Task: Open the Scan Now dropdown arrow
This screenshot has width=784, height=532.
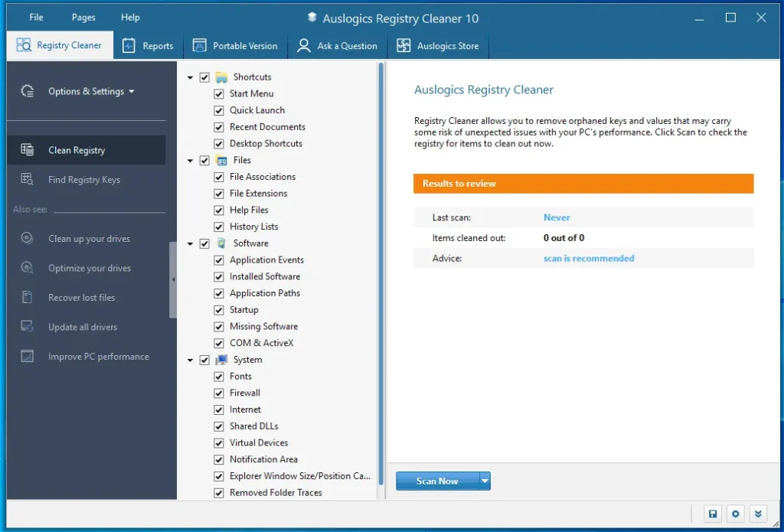Action: pyautogui.click(x=485, y=481)
